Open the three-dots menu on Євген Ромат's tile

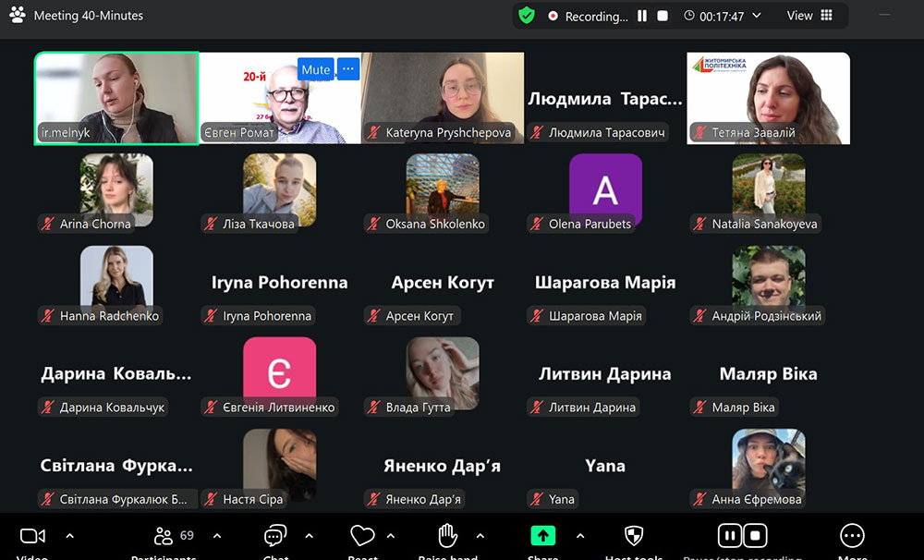[347, 69]
